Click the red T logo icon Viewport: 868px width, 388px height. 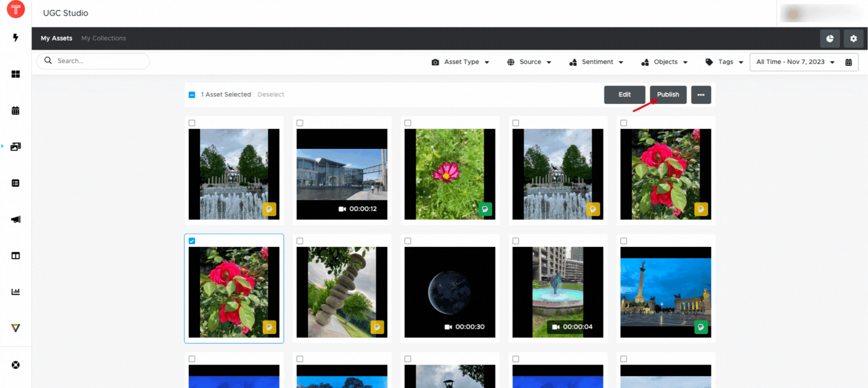tap(16, 9)
